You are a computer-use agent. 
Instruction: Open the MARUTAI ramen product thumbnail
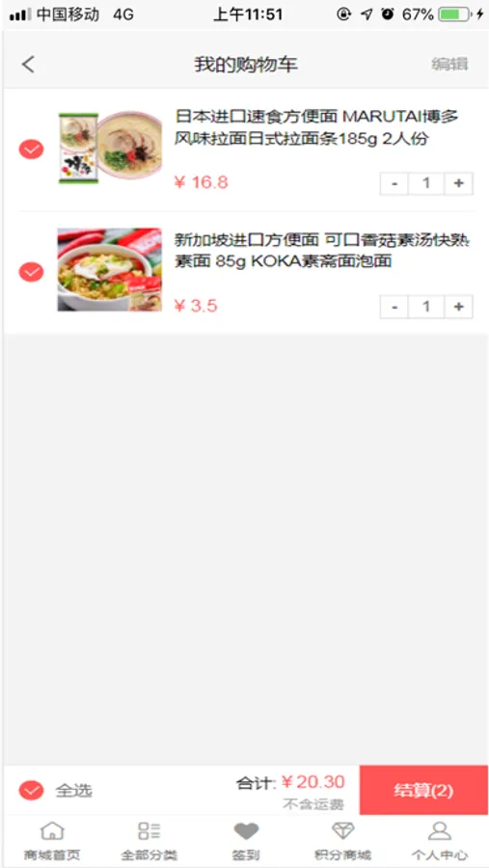click(110, 148)
